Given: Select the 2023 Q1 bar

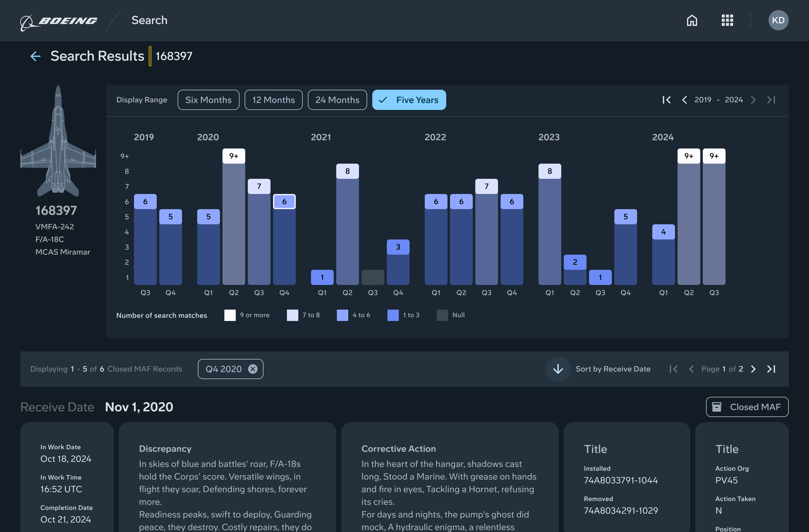Looking at the screenshot, I should coord(550,225).
